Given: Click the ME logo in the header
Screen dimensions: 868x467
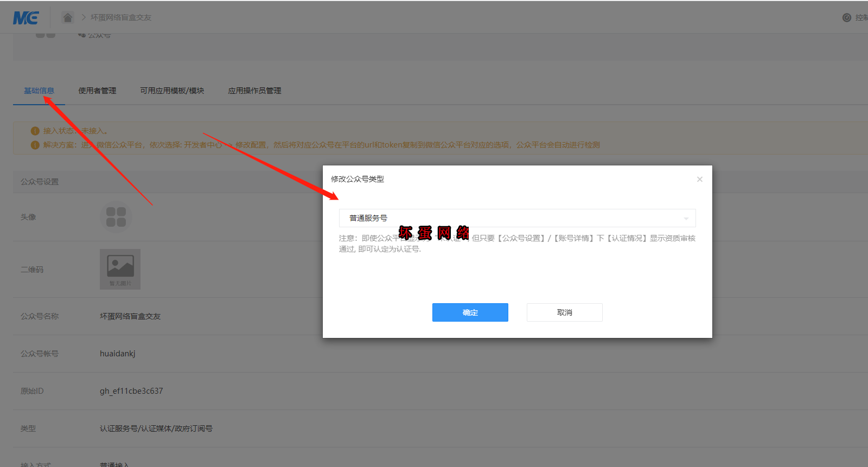Looking at the screenshot, I should (x=26, y=18).
